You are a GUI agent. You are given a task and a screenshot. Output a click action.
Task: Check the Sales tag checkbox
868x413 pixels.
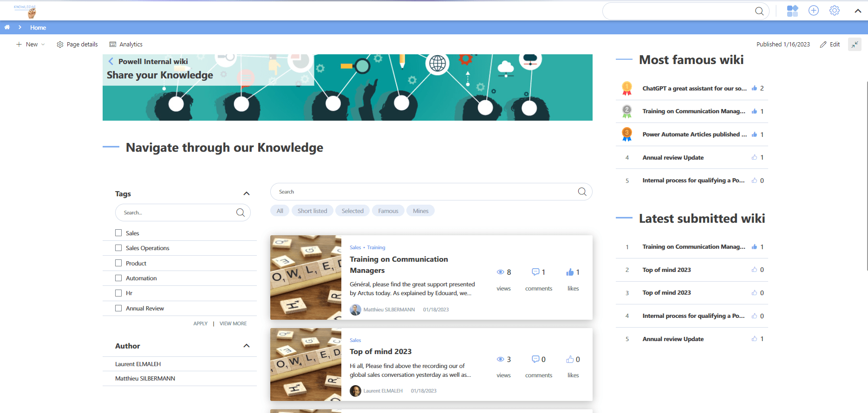118,233
